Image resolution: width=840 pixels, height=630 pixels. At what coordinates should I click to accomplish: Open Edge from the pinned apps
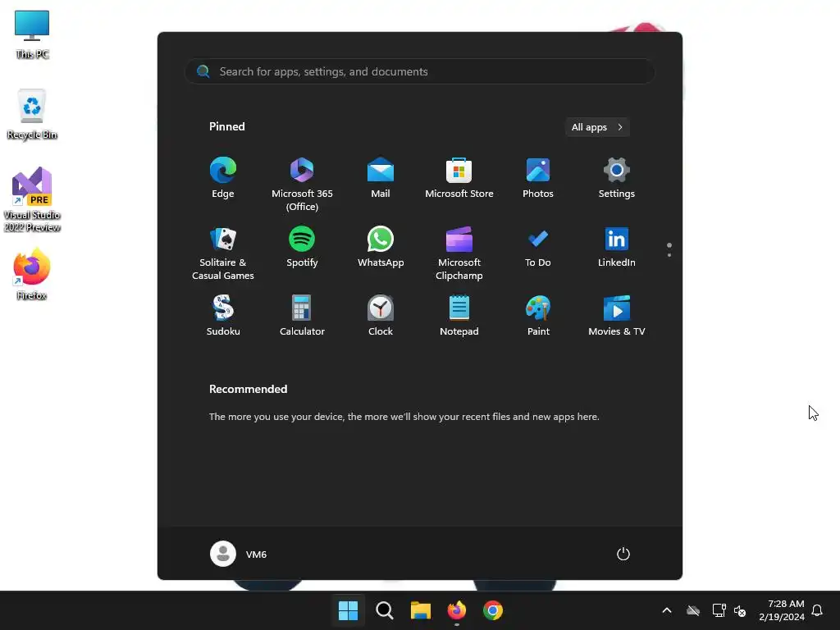click(x=223, y=178)
